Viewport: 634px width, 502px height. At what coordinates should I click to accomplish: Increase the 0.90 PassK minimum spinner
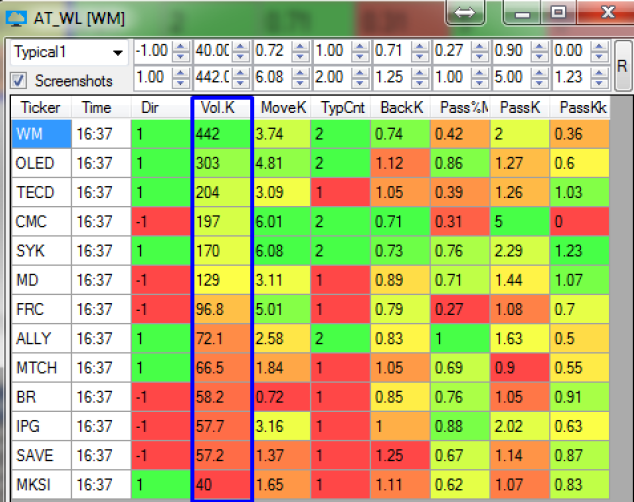coord(539,46)
